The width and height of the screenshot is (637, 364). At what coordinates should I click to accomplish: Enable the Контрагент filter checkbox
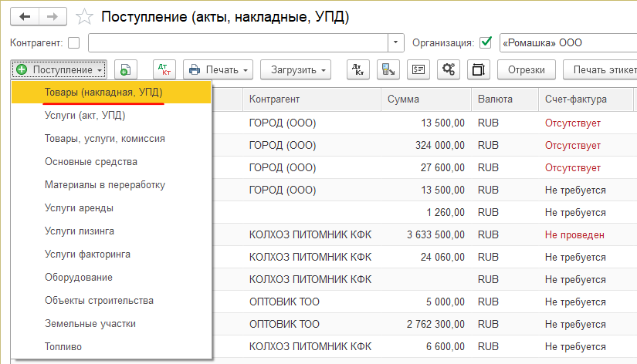click(74, 42)
